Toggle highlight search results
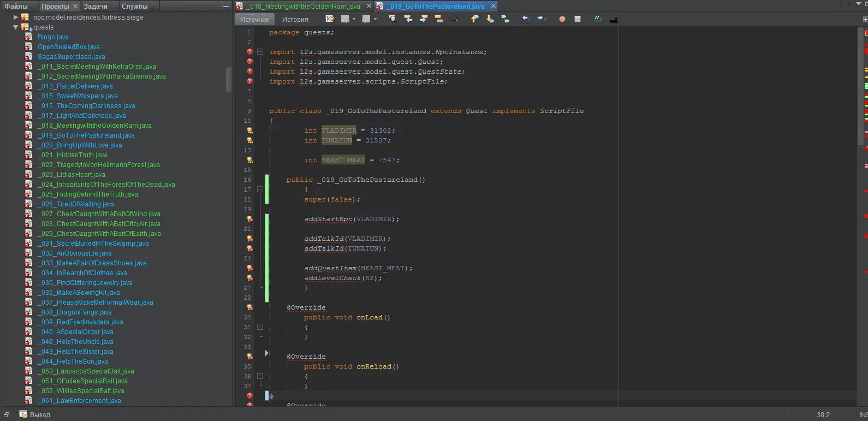Screen dimensions: 868x421 click(x=438, y=19)
